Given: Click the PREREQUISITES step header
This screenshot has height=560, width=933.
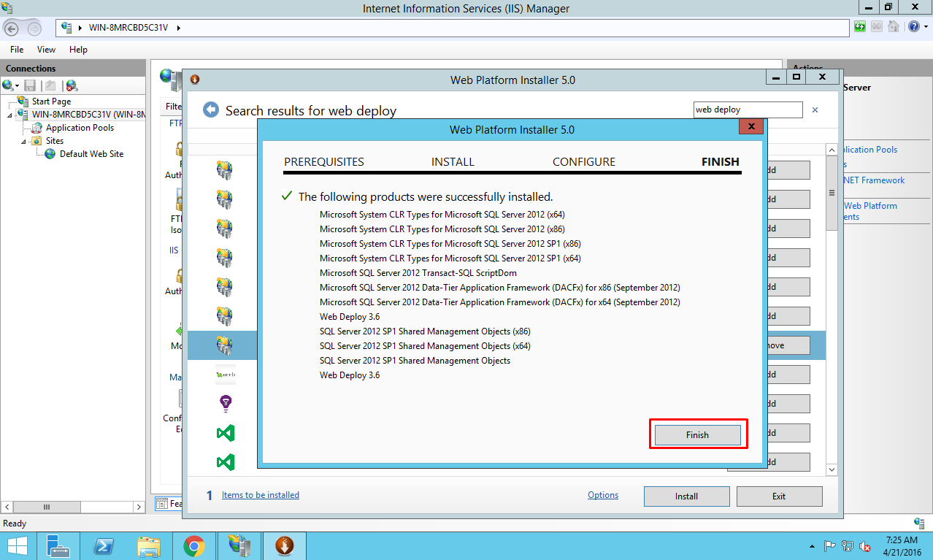Looking at the screenshot, I should point(324,162).
